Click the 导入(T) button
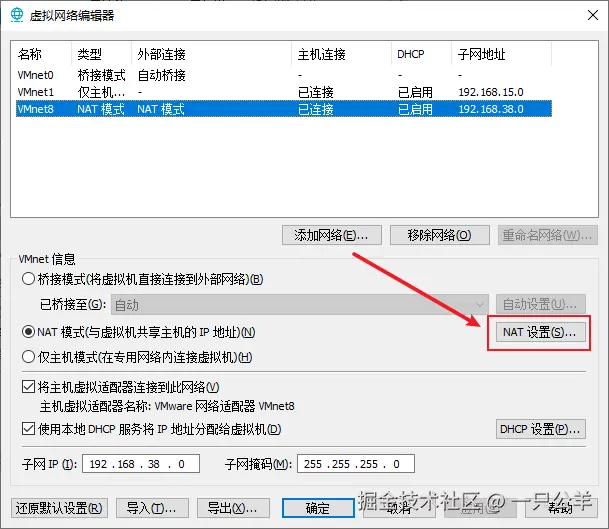Screen dimensions: 609x529 [152, 508]
